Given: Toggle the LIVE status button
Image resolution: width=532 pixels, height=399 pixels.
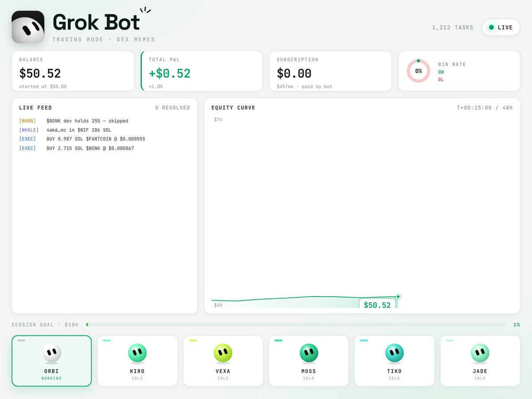Looking at the screenshot, I should [501, 27].
